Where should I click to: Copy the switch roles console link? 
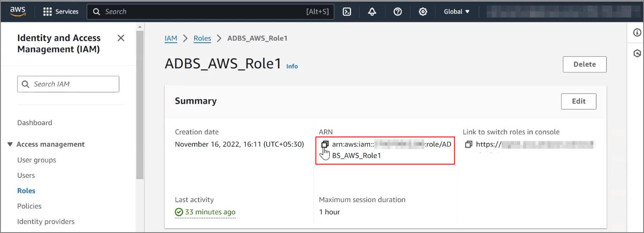pos(468,144)
